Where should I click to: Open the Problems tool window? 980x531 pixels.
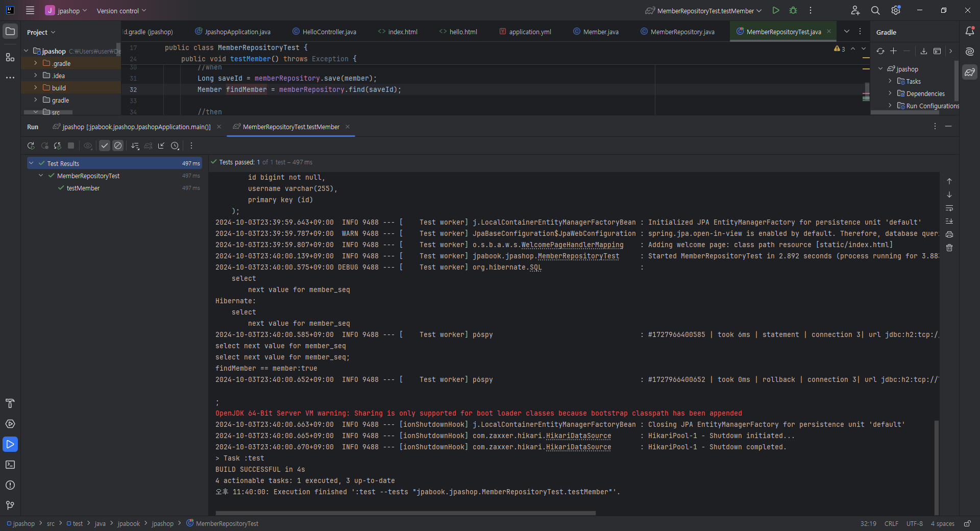point(10,485)
